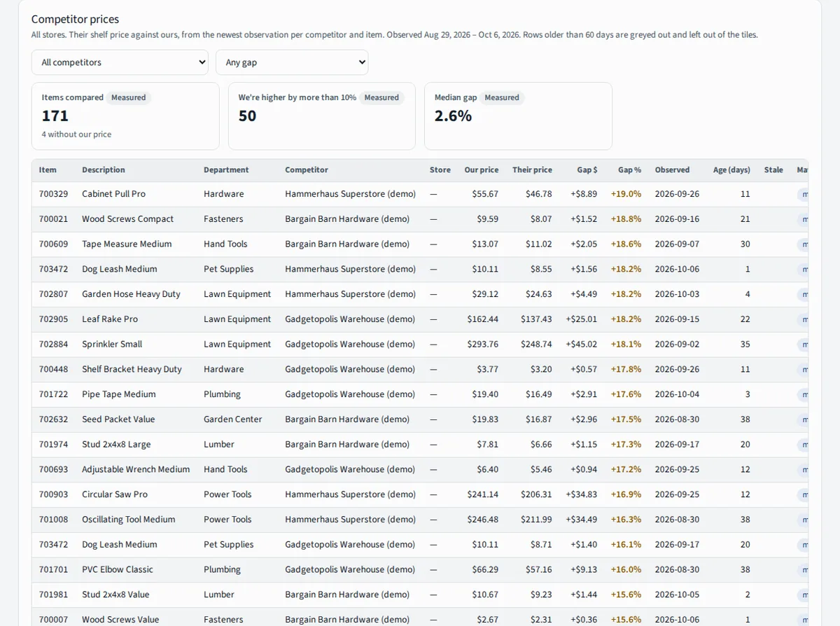This screenshot has width=840, height=626.
Task: Click the Gap % column header
Action: (630, 170)
